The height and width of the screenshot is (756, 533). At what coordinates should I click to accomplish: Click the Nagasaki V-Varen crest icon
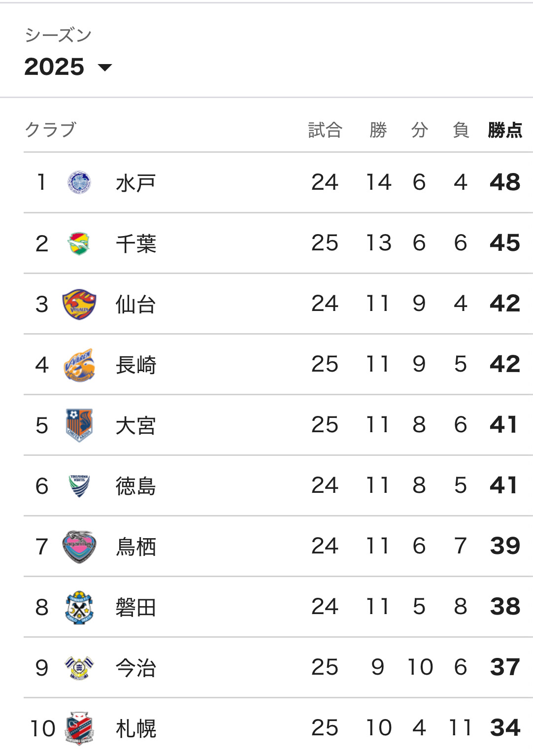point(79,365)
